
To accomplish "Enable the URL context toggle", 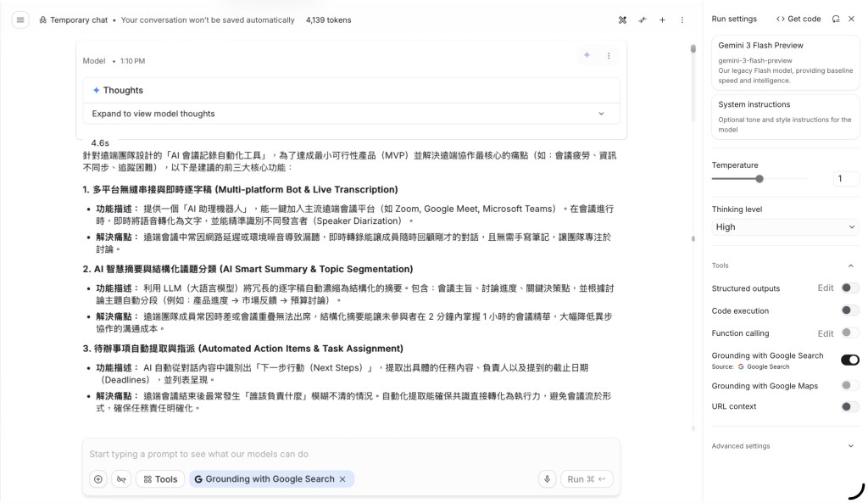I will pyautogui.click(x=849, y=406).
